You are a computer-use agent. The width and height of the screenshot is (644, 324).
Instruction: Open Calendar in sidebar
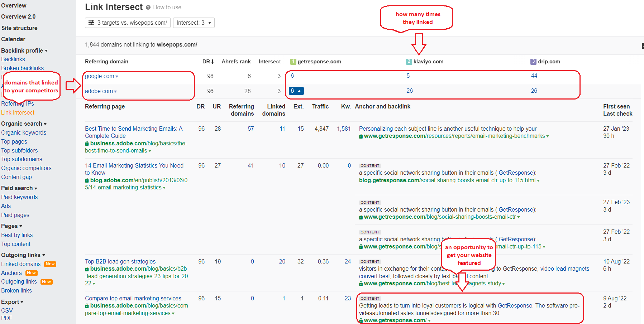click(x=13, y=39)
